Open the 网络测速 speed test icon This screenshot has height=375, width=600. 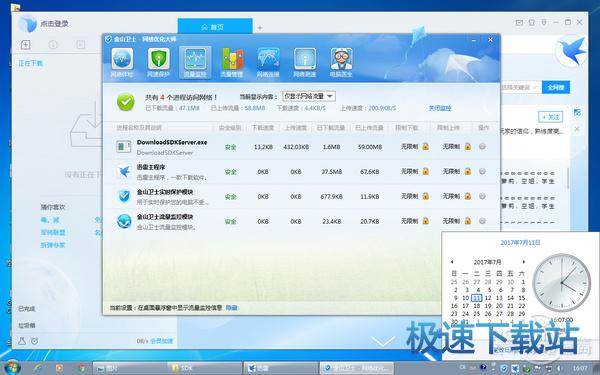305,63
